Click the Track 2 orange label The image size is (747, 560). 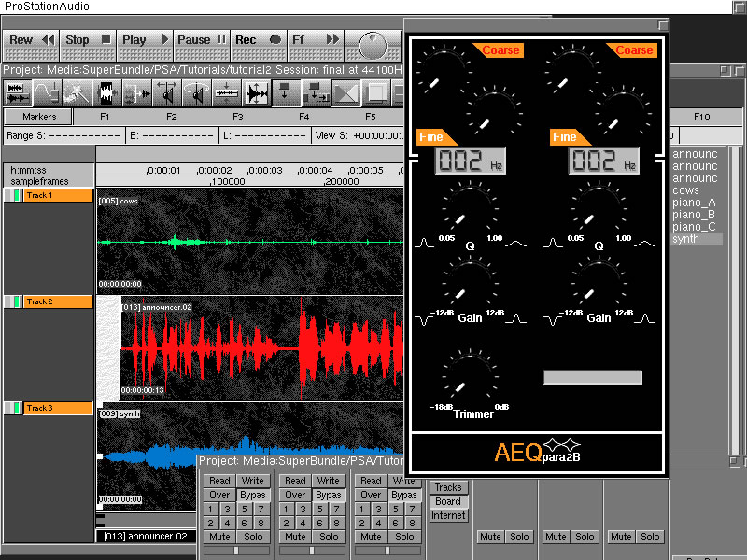pos(58,301)
